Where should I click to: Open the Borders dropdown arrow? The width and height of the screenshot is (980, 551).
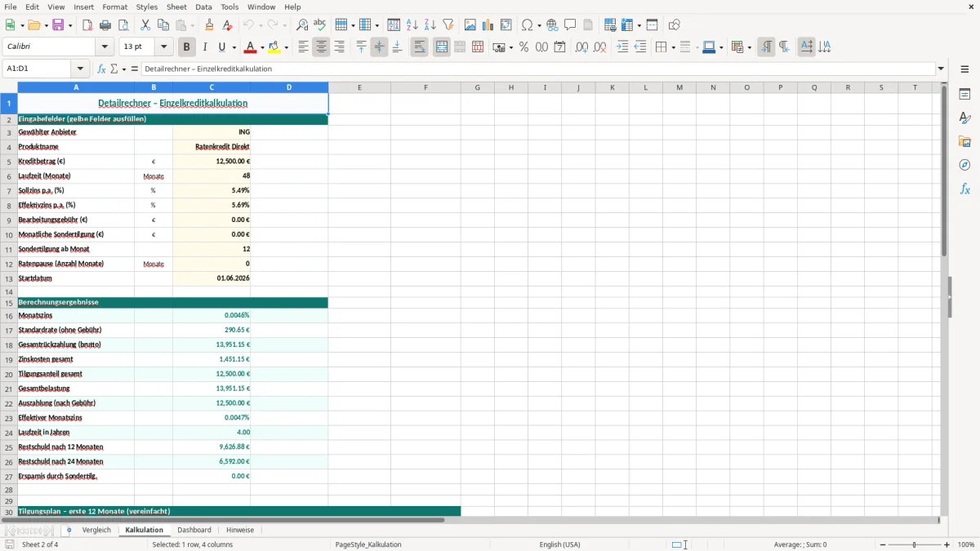(672, 47)
